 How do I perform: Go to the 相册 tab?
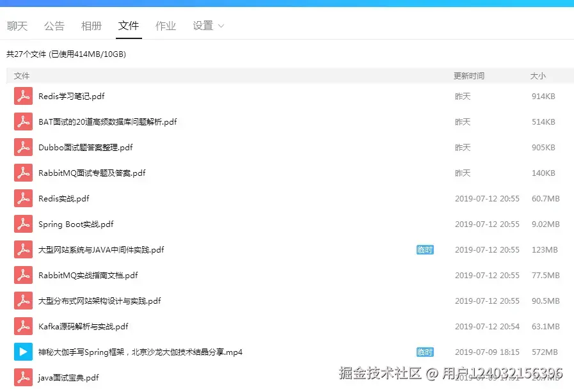pos(92,26)
